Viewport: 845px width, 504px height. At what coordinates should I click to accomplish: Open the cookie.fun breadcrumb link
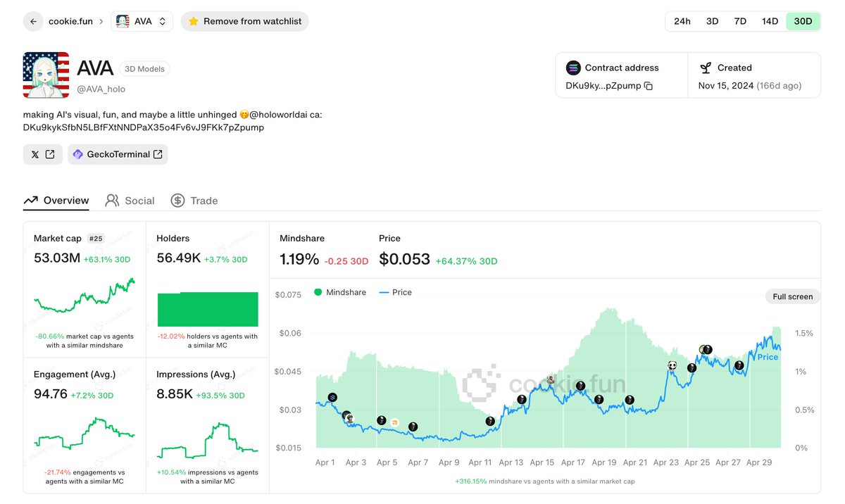pyautogui.click(x=70, y=21)
